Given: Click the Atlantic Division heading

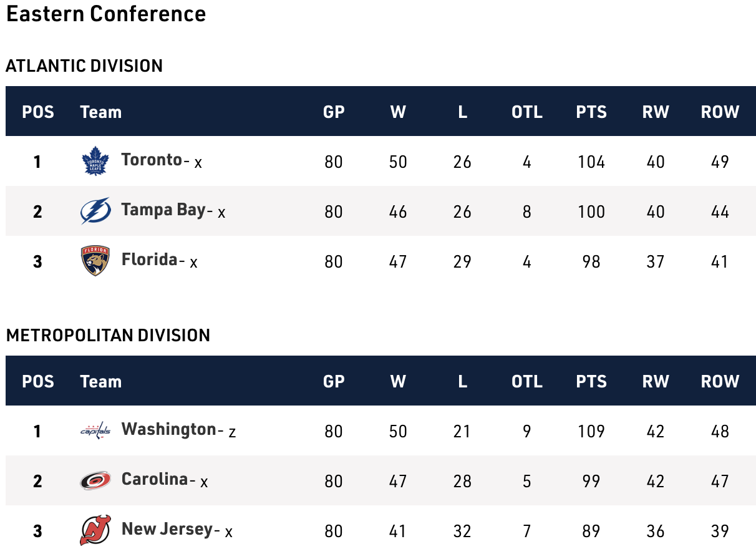Looking at the screenshot, I should point(84,66).
